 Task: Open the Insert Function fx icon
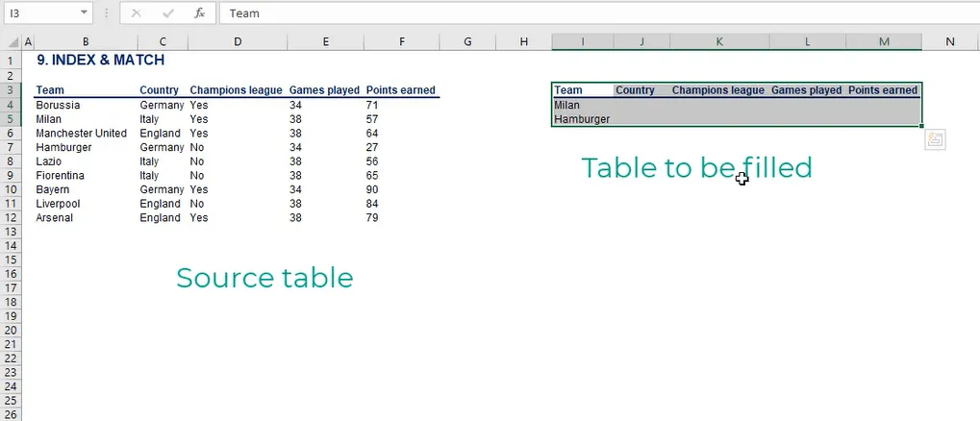pos(199,12)
